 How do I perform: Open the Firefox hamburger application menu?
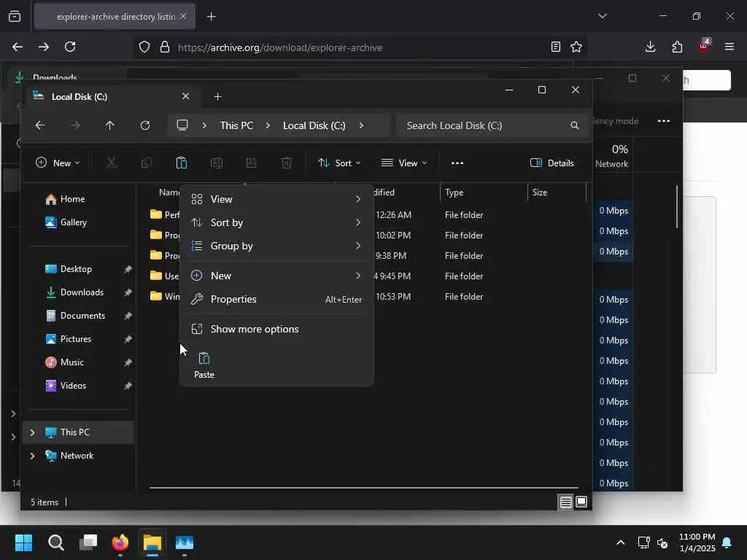[x=729, y=47]
